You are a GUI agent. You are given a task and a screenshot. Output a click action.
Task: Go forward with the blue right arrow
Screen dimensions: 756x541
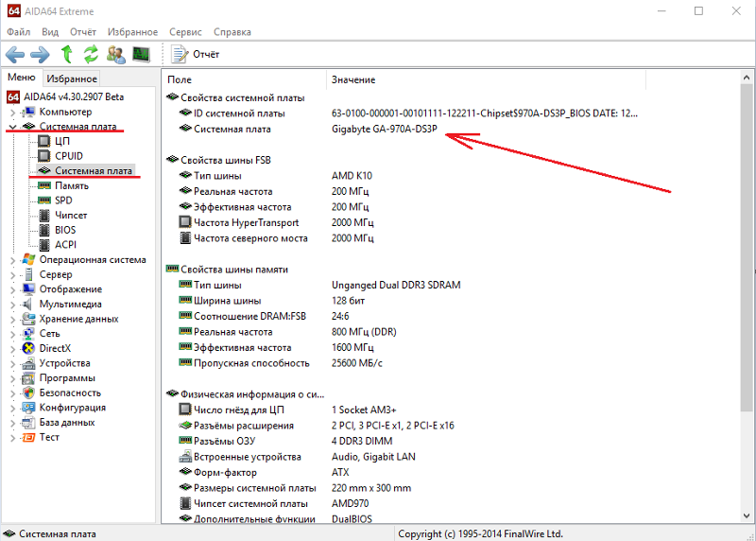pos(40,55)
